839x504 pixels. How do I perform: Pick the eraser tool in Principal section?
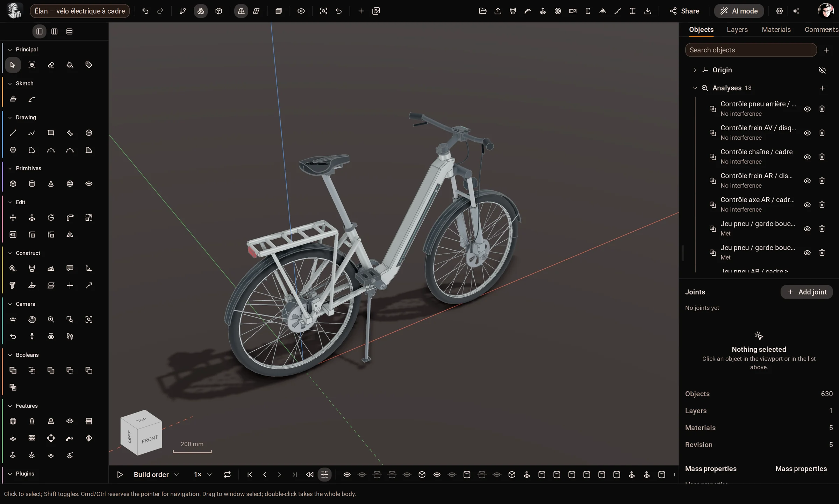click(51, 65)
